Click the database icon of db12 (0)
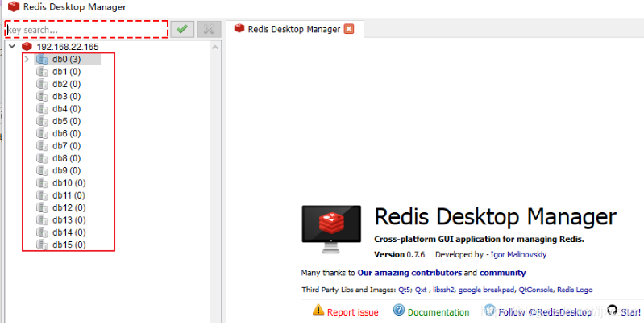This screenshot has width=644, height=326. [42, 207]
